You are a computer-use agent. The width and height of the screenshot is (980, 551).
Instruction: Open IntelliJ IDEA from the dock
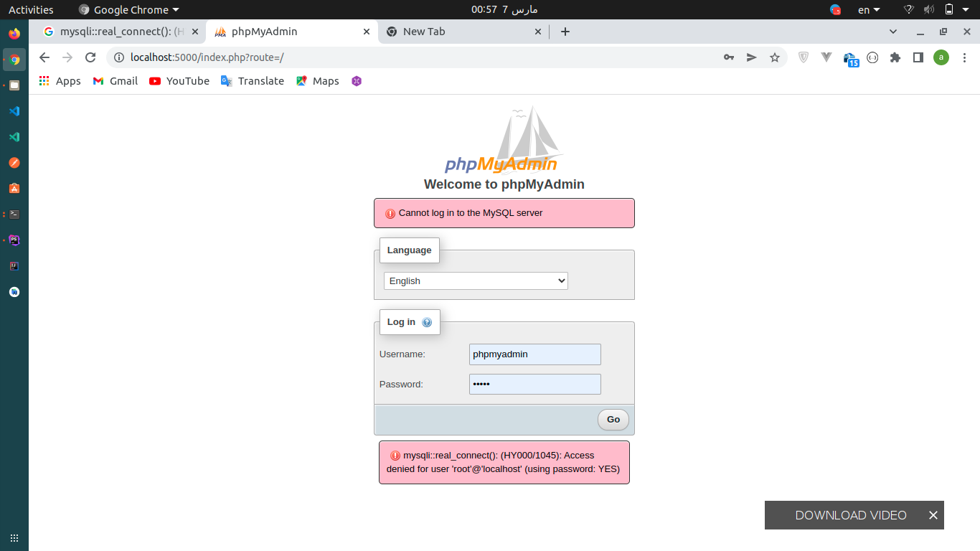[14, 266]
